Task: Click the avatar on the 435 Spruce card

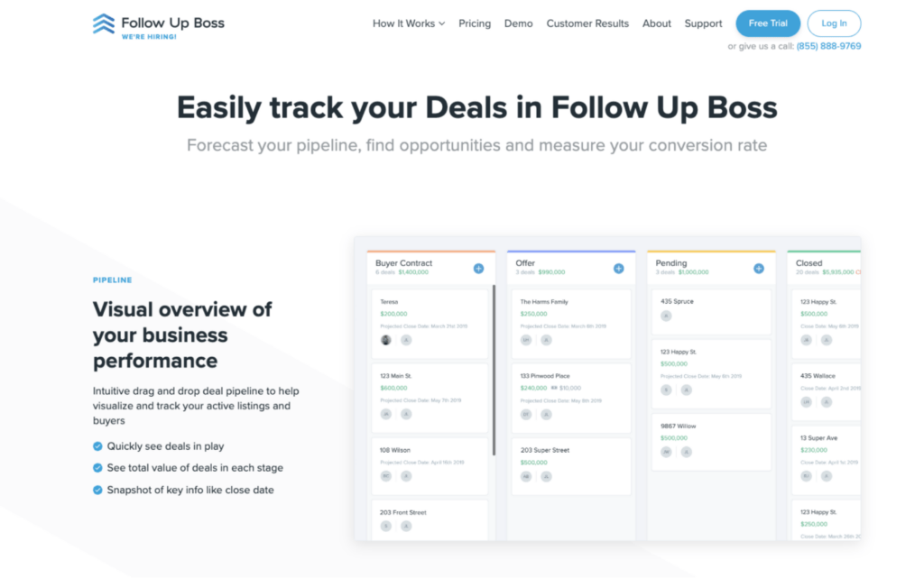Action: coord(665,317)
